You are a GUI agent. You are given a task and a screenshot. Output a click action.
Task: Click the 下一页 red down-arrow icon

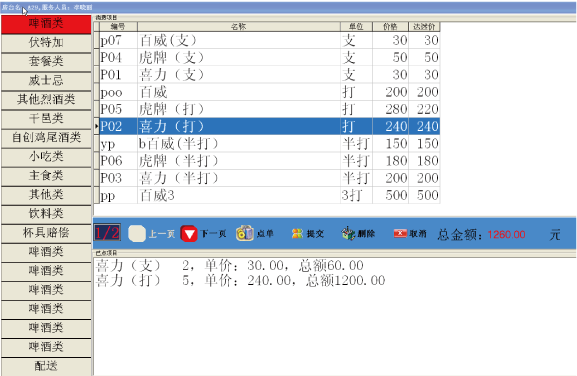coord(189,234)
